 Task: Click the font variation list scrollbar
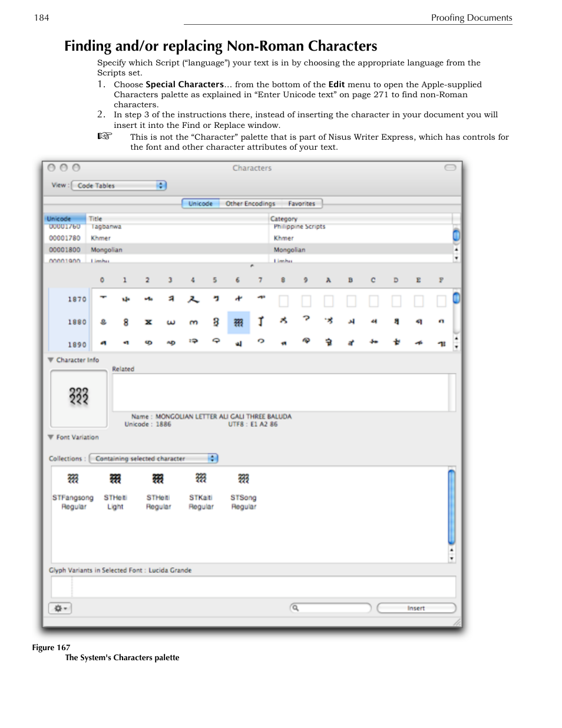tap(452, 506)
